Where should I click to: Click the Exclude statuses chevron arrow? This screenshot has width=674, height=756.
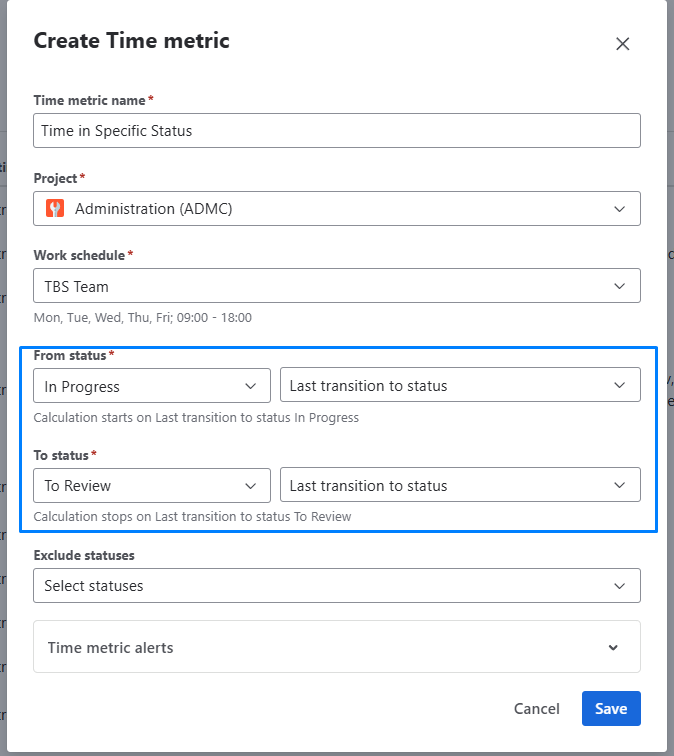coord(619,586)
